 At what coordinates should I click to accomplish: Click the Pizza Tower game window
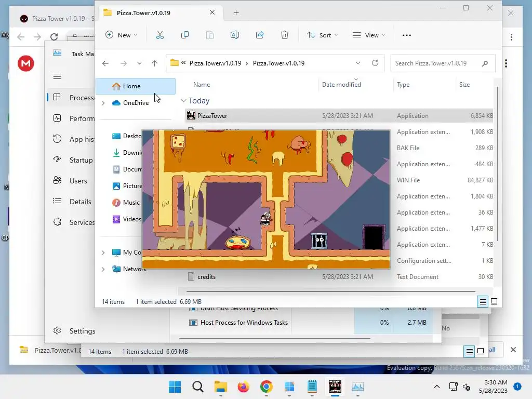[266, 199]
